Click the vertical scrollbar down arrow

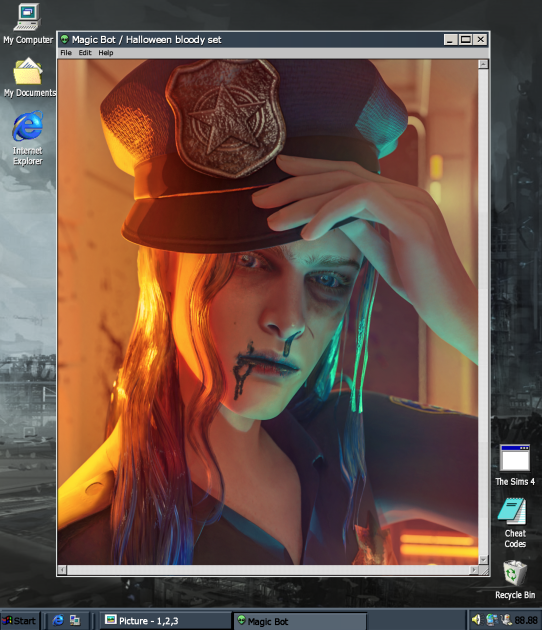[483, 559]
